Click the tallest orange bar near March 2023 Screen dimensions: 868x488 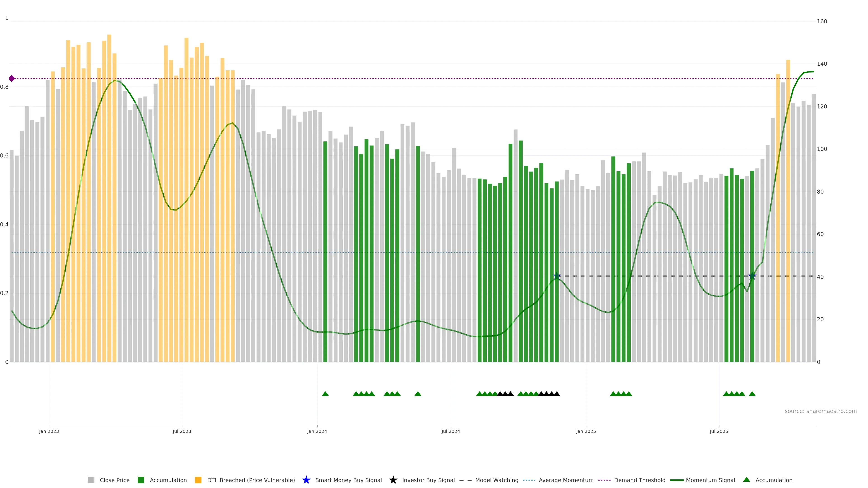pos(109,168)
